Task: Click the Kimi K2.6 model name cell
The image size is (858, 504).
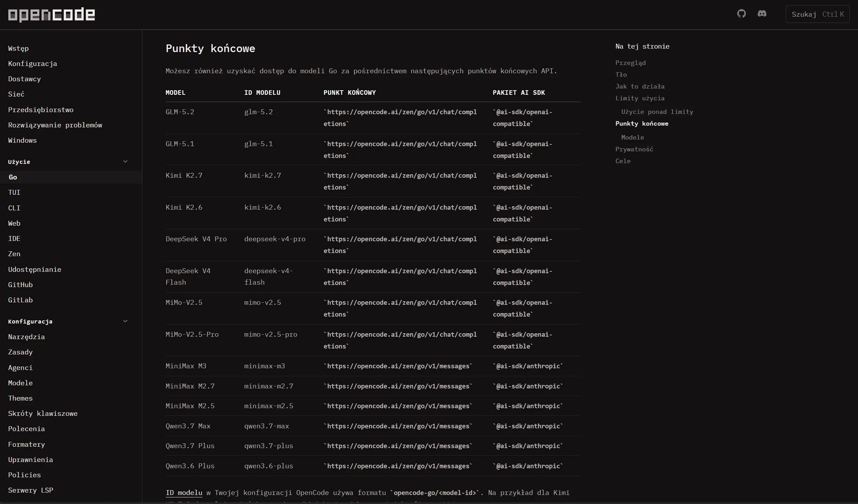Action: [184, 207]
